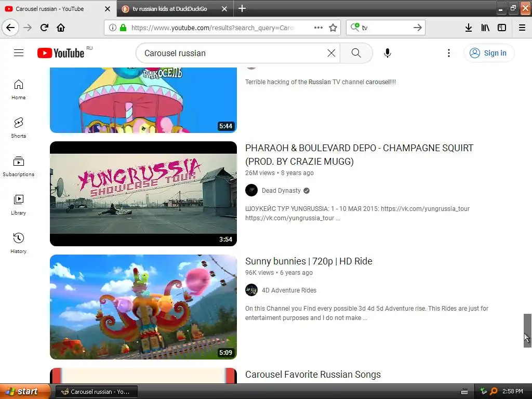
Task: Click '96K views • 6 years ago' text
Action: (279, 272)
